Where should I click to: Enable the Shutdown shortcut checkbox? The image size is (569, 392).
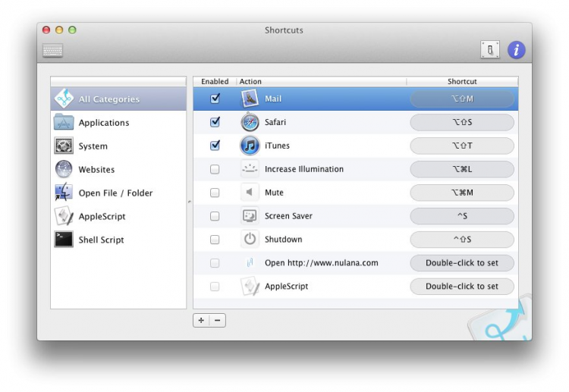215,240
